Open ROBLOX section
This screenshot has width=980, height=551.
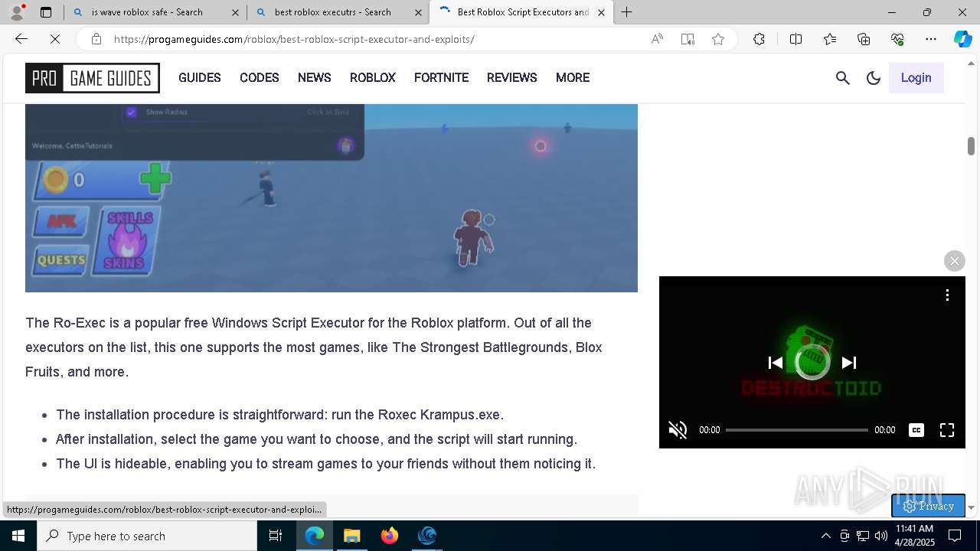point(373,78)
